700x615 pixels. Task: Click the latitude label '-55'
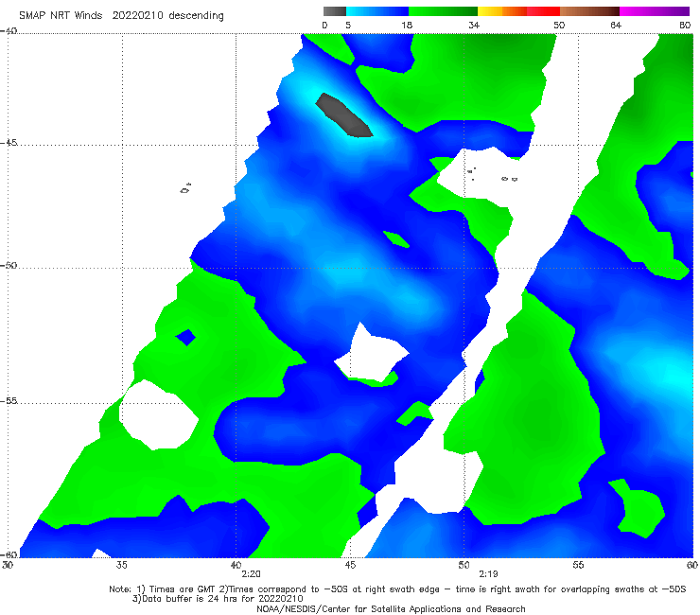9,401
